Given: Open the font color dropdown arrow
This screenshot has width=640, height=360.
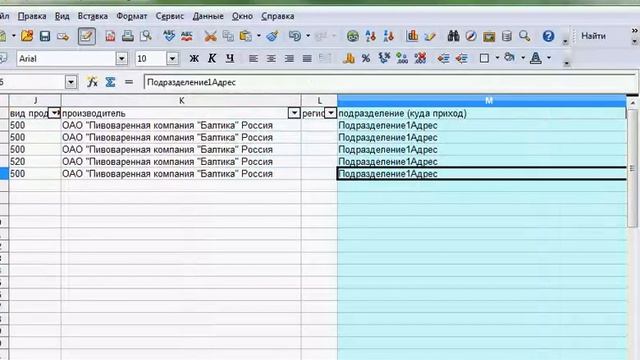Looking at the screenshot, I should click(549, 58).
